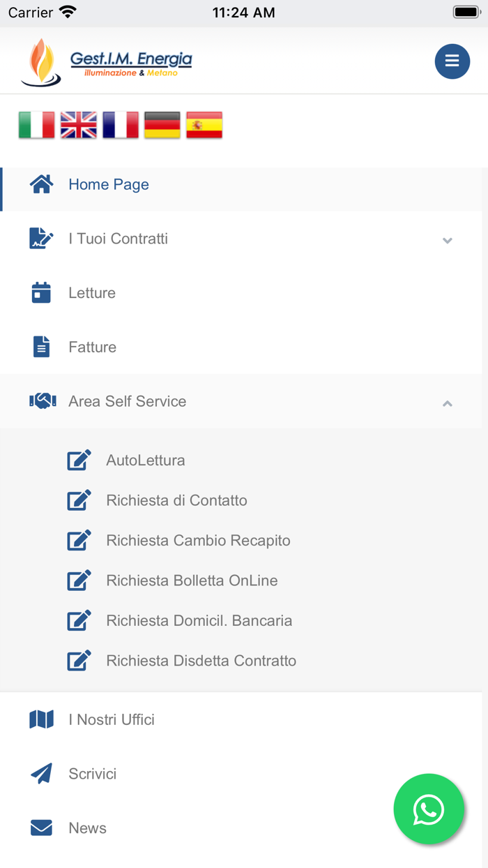488x868 pixels.
Task: Select the British flag for English
Action: (x=78, y=126)
